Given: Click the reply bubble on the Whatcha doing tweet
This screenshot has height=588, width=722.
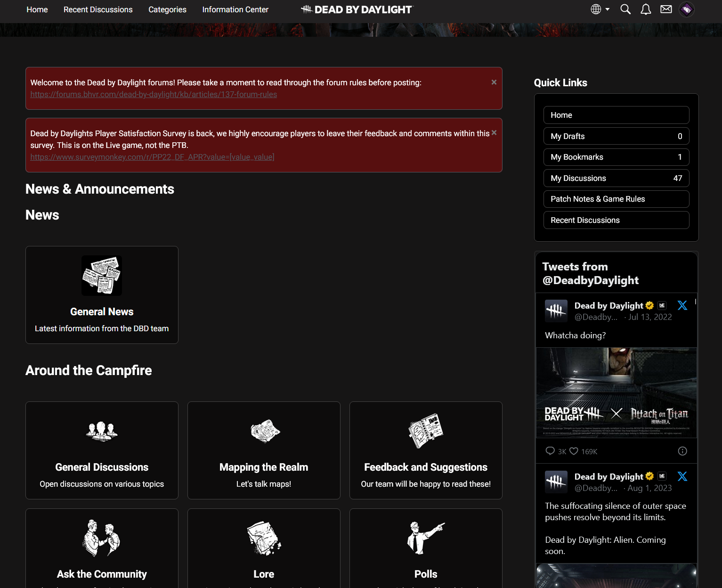Looking at the screenshot, I should [550, 451].
